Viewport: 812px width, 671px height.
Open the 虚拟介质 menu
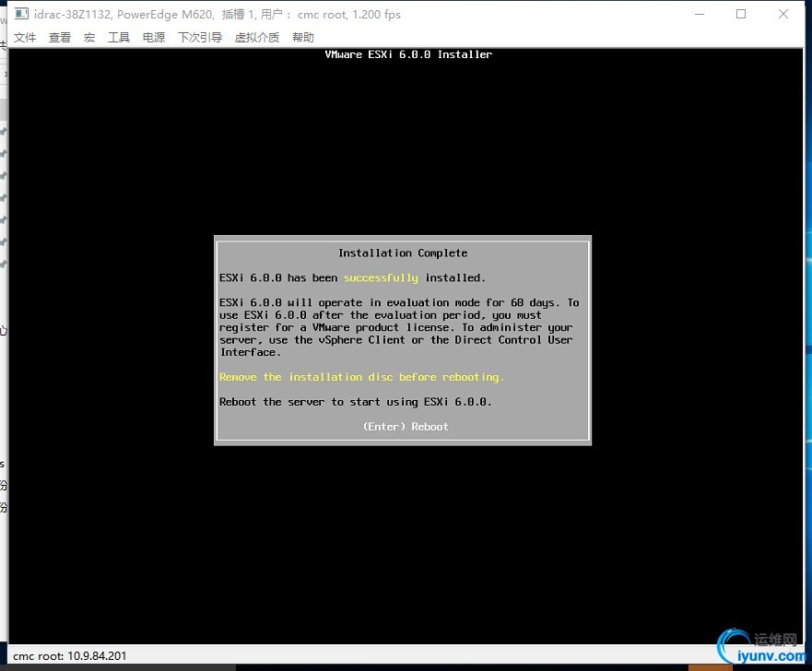click(x=257, y=37)
